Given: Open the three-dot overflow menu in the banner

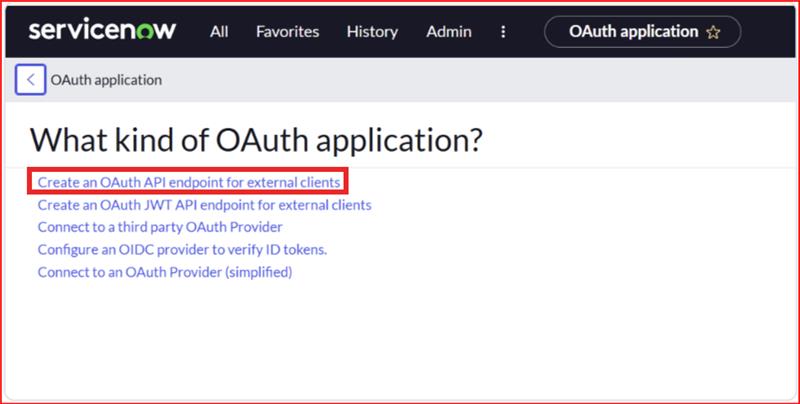Looking at the screenshot, I should [501, 32].
